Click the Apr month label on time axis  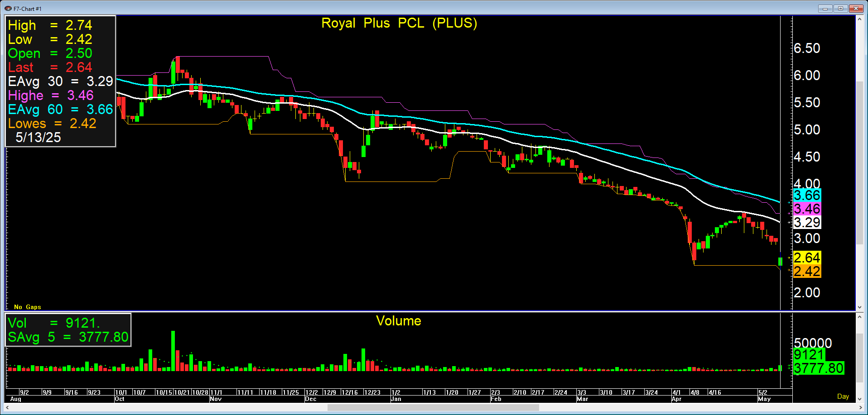click(x=677, y=399)
